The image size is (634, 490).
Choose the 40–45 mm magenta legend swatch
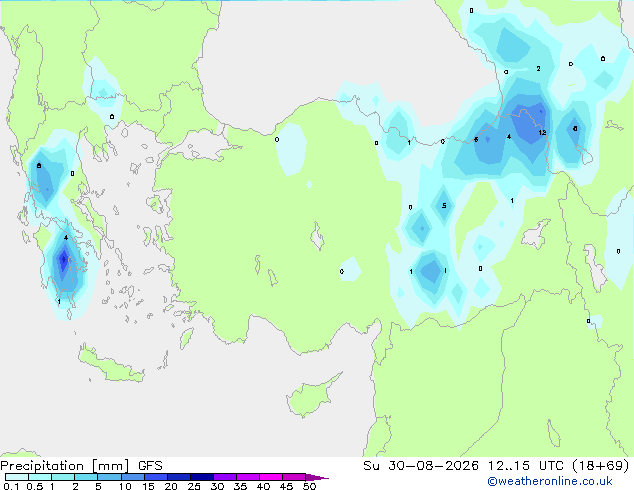pos(271,477)
